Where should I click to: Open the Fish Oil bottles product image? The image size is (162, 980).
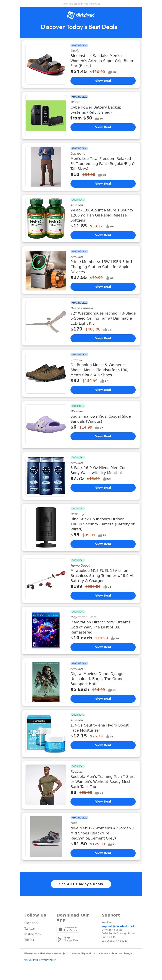click(x=46, y=218)
